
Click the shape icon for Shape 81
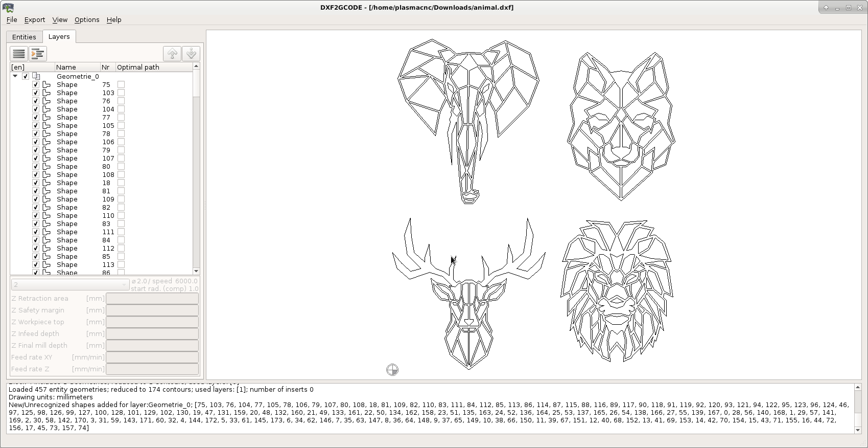pyautogui.click(x=46, y=191)
